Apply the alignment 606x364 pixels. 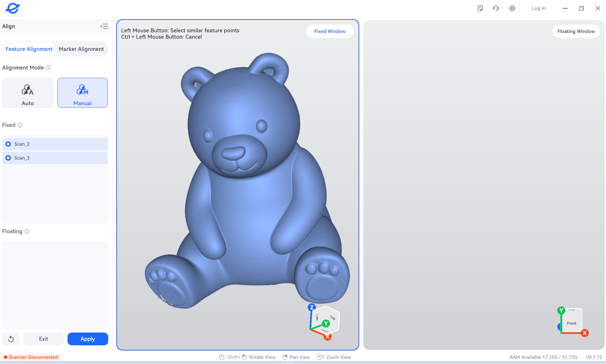(88, 339)
